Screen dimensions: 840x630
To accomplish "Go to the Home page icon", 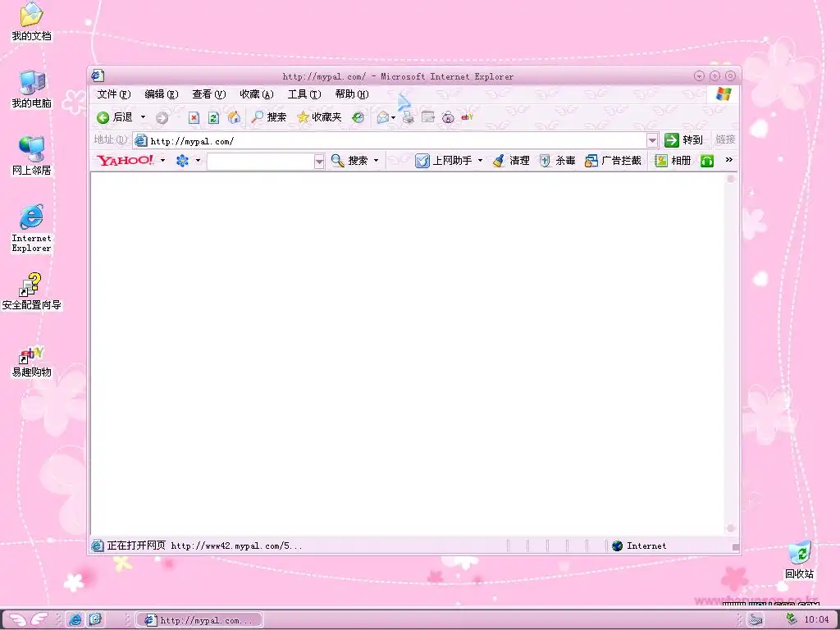I will click(234, 117).
